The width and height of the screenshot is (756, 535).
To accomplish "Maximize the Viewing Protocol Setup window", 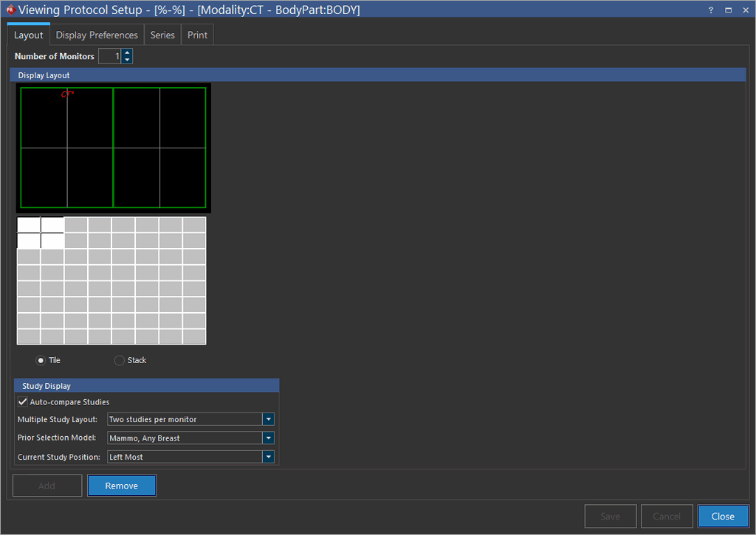I will click(728, 10).
